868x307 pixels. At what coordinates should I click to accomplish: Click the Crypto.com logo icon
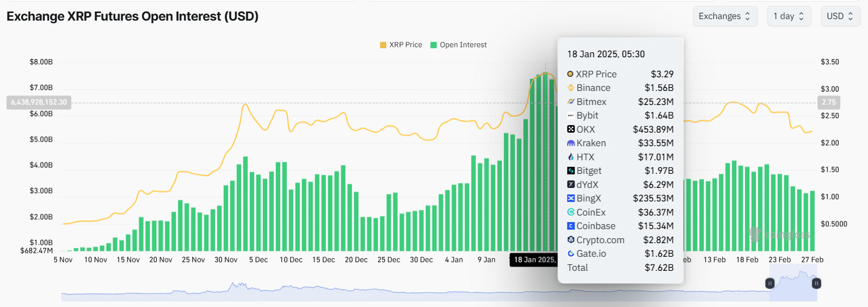click(x=571, y=240)
